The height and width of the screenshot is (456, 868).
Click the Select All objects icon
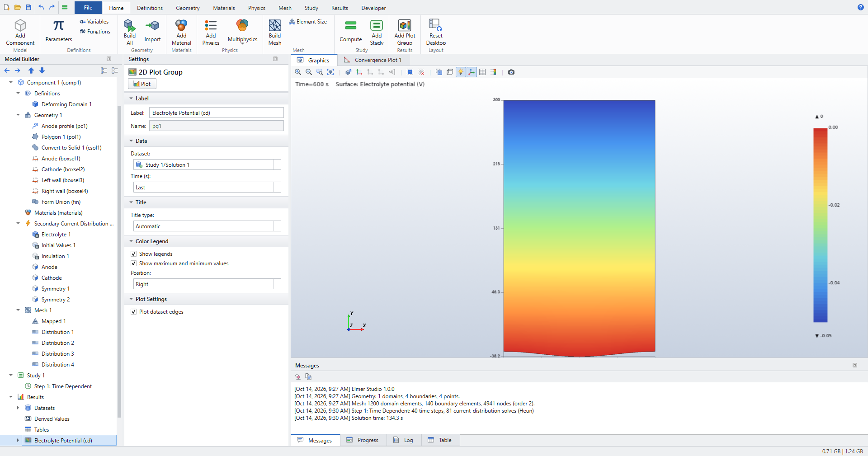point(410,72)
